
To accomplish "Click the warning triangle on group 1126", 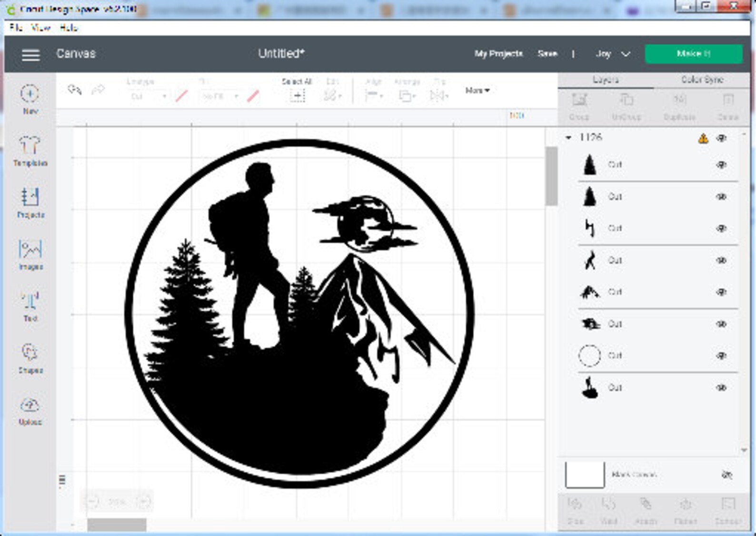I will (703, 139).
